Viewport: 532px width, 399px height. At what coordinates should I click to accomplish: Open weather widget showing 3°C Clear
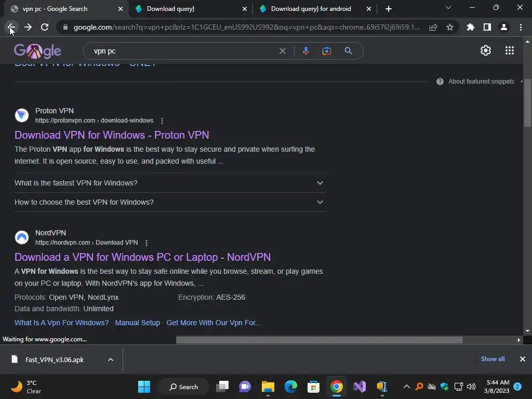[26, 387]
